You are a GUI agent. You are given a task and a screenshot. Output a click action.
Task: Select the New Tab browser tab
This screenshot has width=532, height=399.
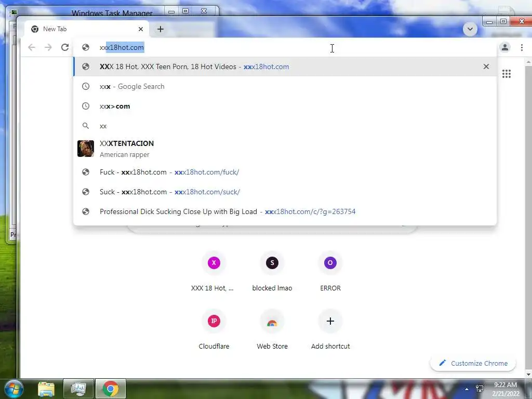87,29
